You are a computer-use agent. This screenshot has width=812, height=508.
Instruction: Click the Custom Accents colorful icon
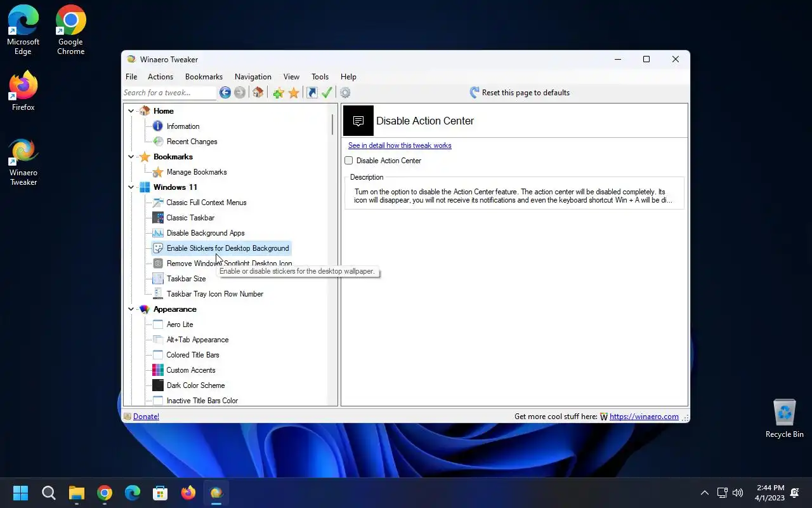pos(158,370)
